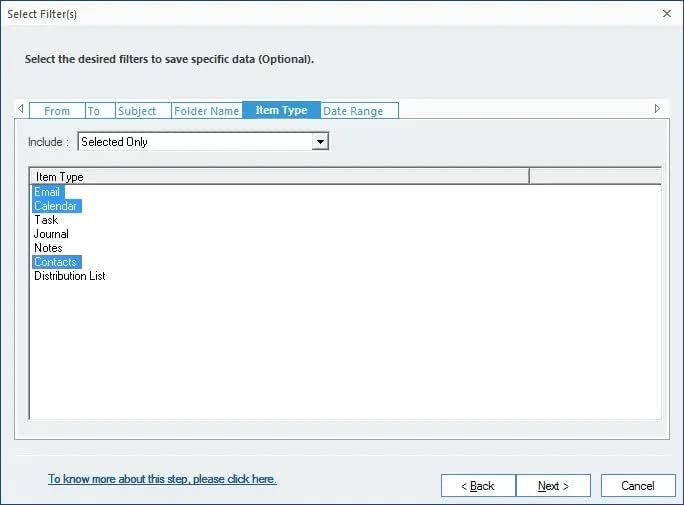
Task: Pick Notes from the list
Action: click(48, 248)
